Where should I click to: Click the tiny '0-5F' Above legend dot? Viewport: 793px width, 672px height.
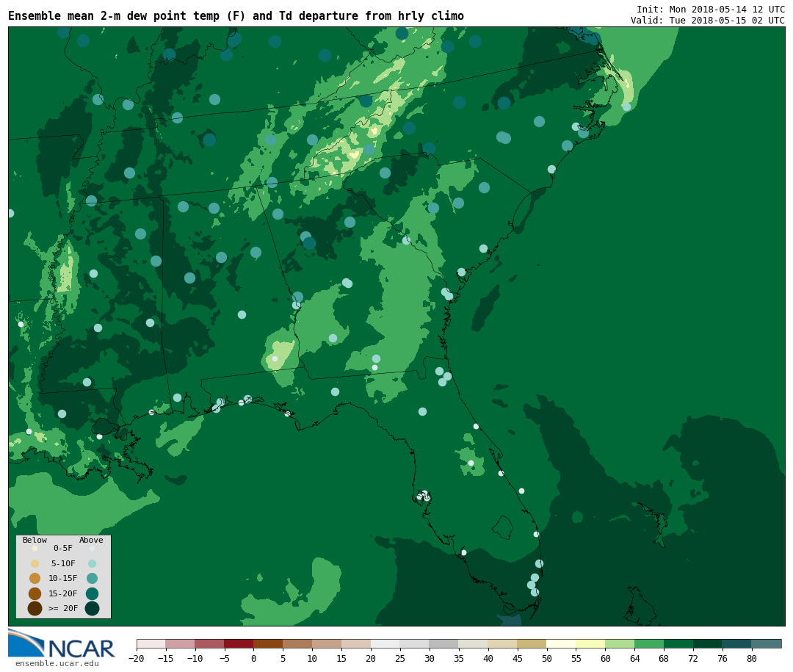click(92, 548)
